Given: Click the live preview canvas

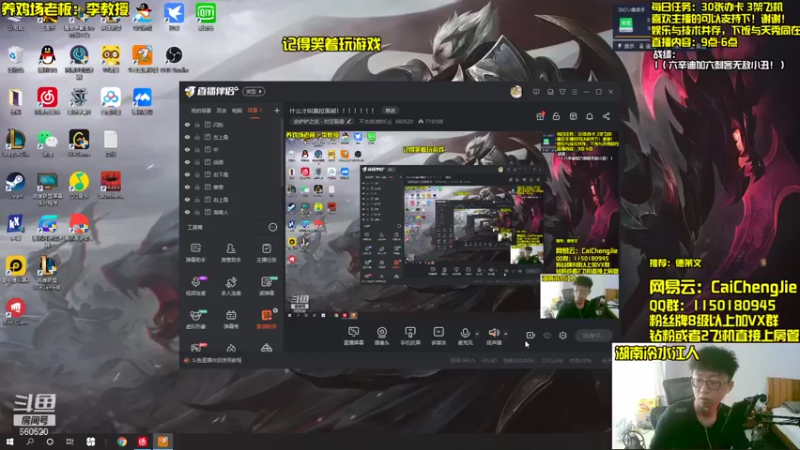Looking at the screenshot, I should [452, 226].
